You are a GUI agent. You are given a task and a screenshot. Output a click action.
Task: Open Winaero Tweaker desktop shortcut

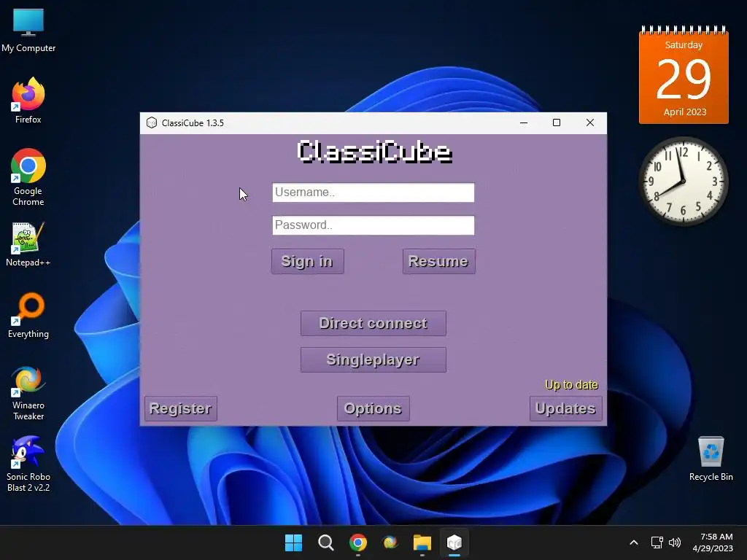click(x=28, y=393)
